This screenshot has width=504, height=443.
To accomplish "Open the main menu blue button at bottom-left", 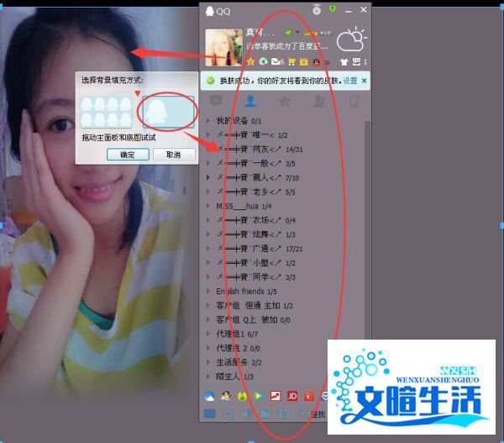I will (x=210, y=414).
